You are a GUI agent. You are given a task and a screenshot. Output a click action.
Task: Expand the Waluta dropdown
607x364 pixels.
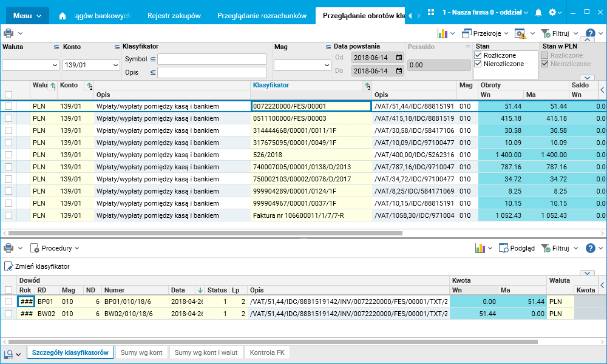55,65
